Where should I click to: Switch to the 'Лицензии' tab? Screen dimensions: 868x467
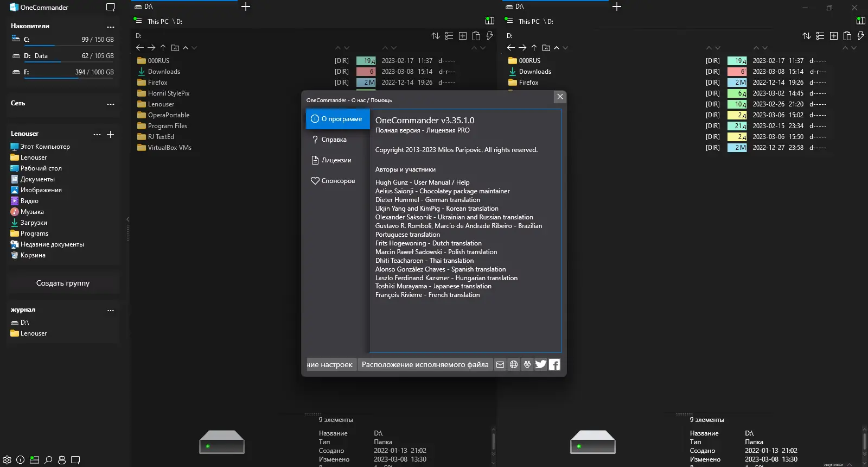[337, 160]
